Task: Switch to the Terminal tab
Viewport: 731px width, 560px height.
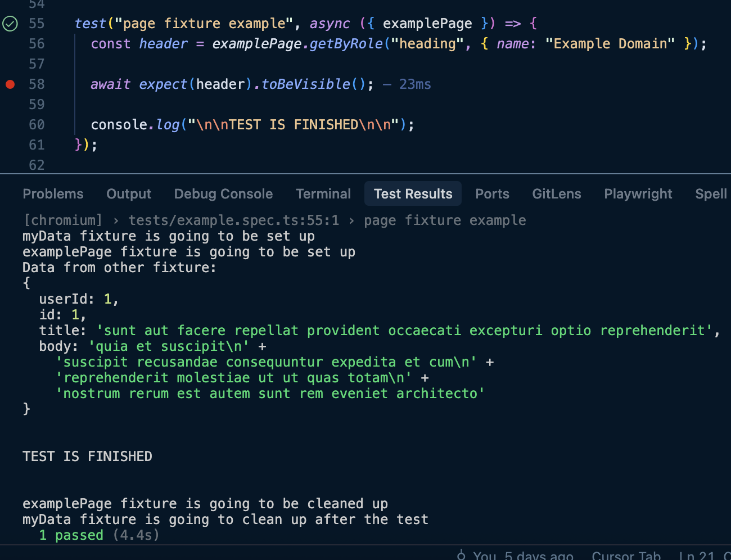Action: (x=323, y=194)
